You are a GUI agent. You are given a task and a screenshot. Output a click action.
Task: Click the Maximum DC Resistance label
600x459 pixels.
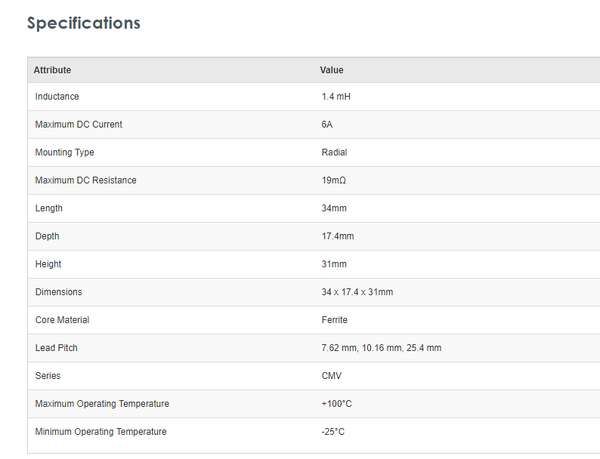(x=86, y=180)
